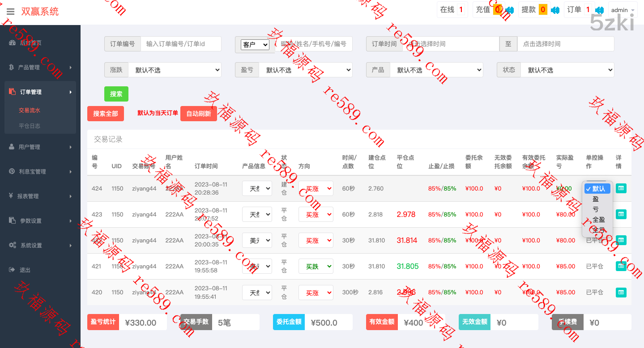Viewport: 644px width, 348px height.
Task: Toggle the 订单 notification speaker icon
Action: pyautogui.click(x=600, y=10)
